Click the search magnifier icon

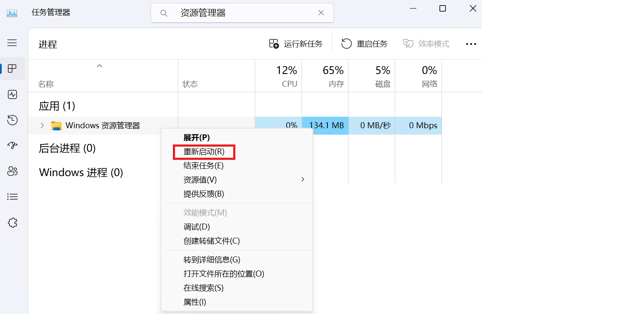coord(163,13)
